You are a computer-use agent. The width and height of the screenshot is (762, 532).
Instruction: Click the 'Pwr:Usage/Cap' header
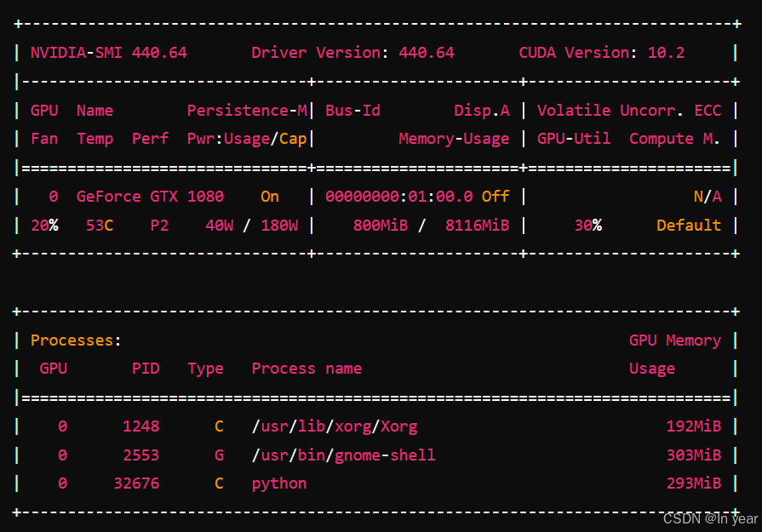(x=248, y=139)
